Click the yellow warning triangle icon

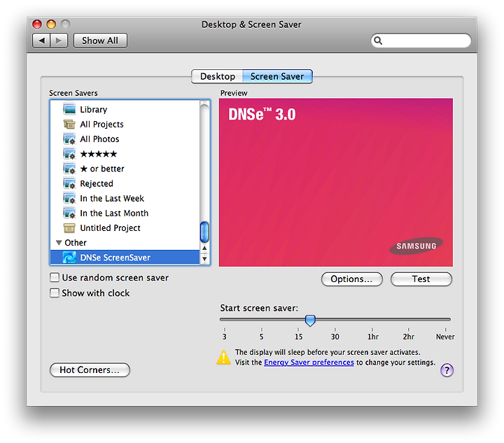[x=223, y=358]
